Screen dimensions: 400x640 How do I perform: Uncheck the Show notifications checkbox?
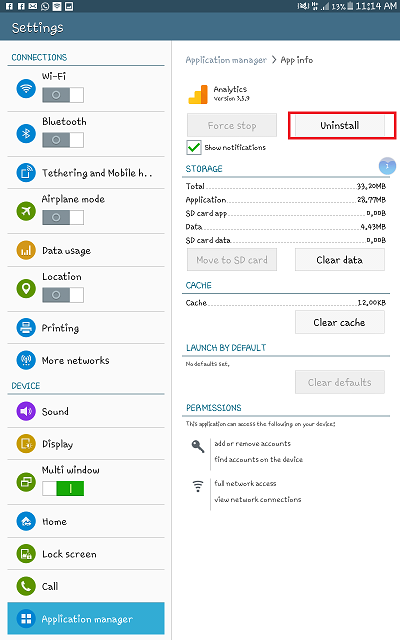[194, 147]
